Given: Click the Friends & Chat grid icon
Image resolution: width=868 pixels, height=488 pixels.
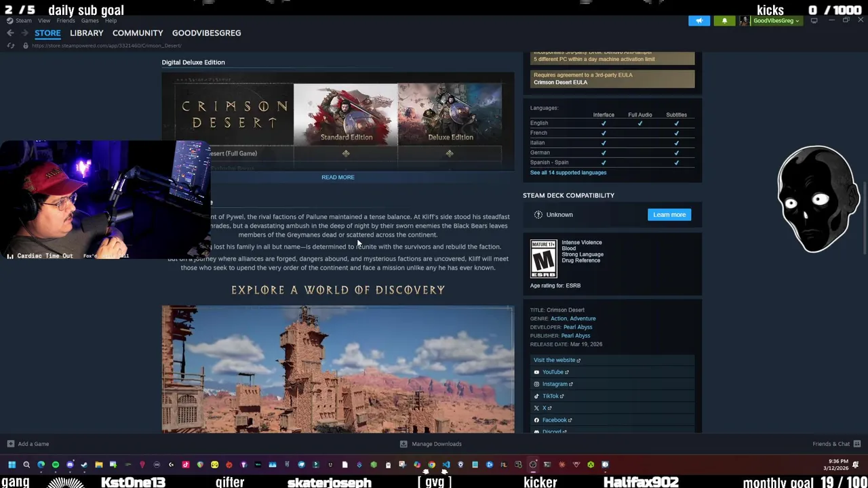Looking at the screenshot, I should click(857, 444).
